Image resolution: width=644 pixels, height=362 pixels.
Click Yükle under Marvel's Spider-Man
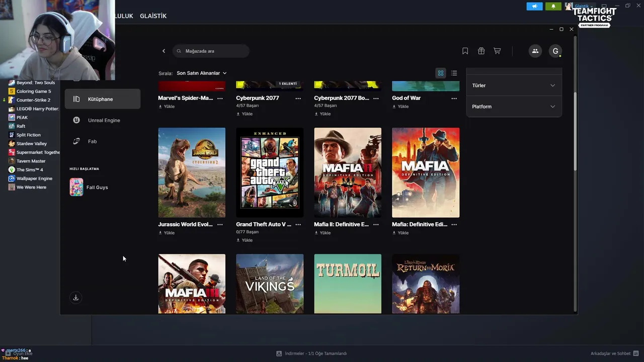167,107
